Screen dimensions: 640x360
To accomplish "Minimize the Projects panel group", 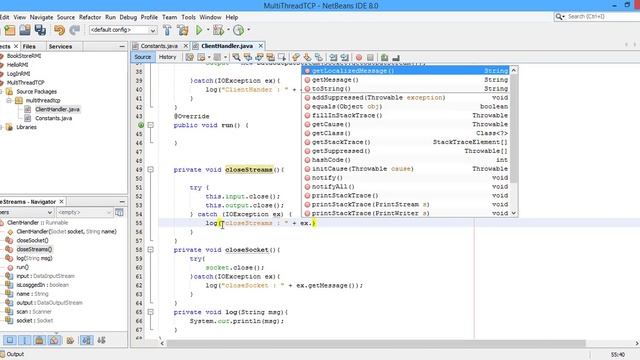I will (x=122, y=47).
